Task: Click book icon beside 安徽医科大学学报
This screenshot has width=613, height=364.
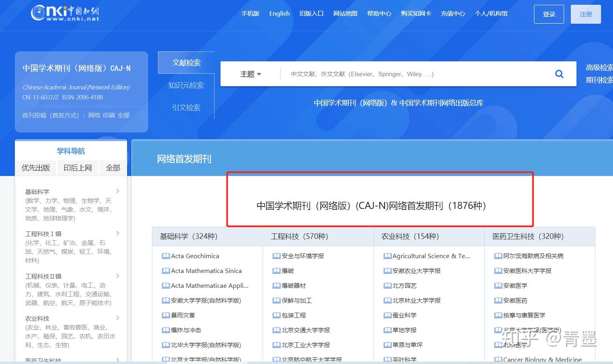Action: 498,271
